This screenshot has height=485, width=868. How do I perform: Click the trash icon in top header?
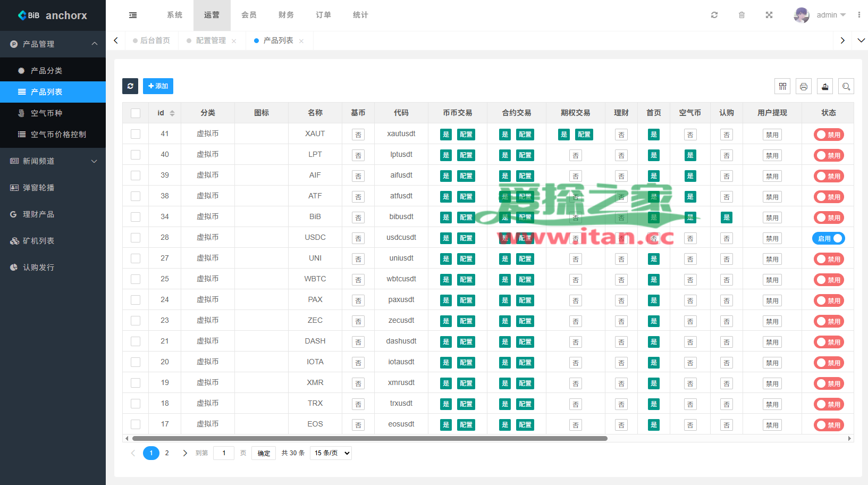[x=741, y=15]
